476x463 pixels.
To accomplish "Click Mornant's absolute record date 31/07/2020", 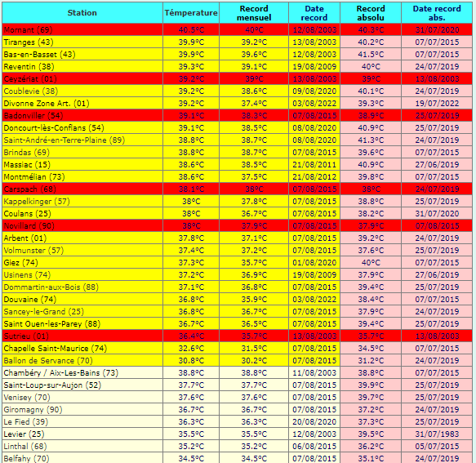I will [437, 29].
